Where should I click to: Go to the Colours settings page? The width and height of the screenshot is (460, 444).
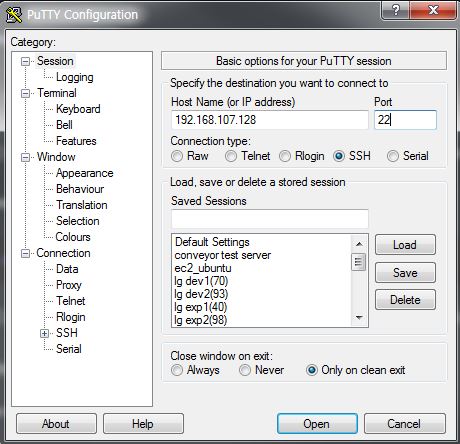click(73, 237)
